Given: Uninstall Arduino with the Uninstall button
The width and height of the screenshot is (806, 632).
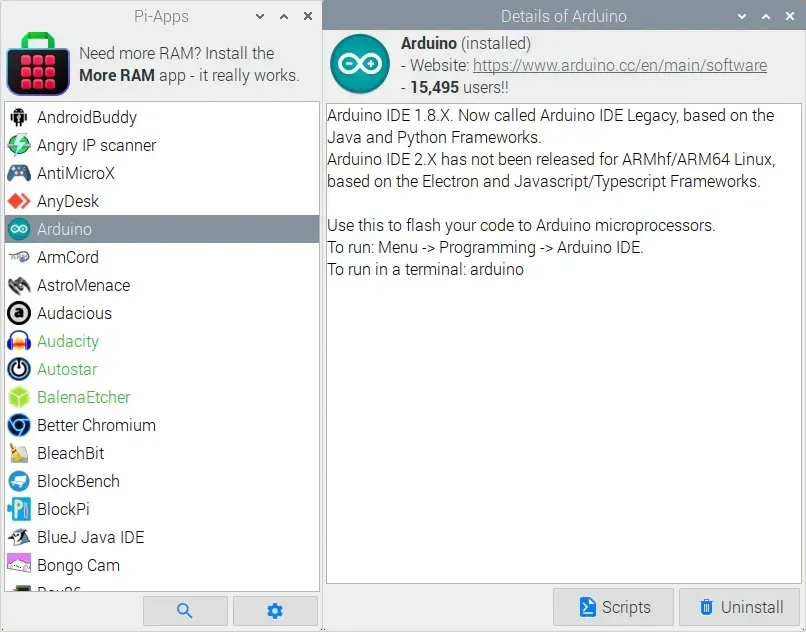Looking at the screenshot, I should [x=740, y=607].
